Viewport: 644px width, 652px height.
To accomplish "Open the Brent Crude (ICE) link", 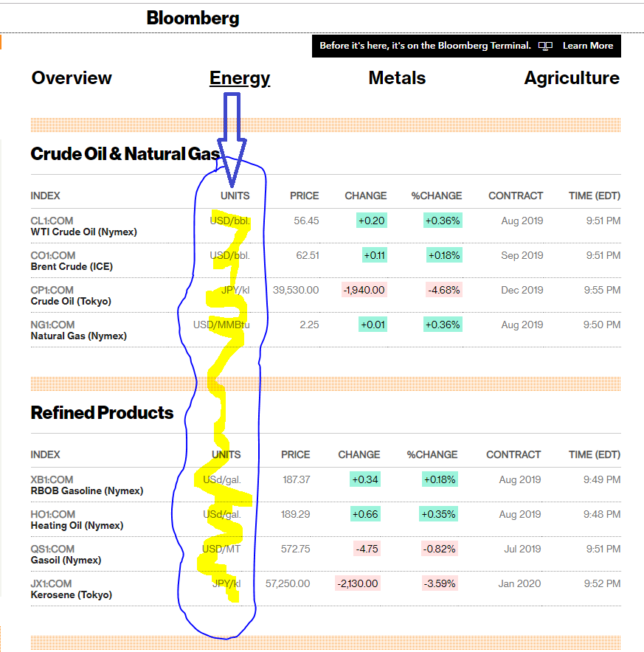I will tap(72, 267).
